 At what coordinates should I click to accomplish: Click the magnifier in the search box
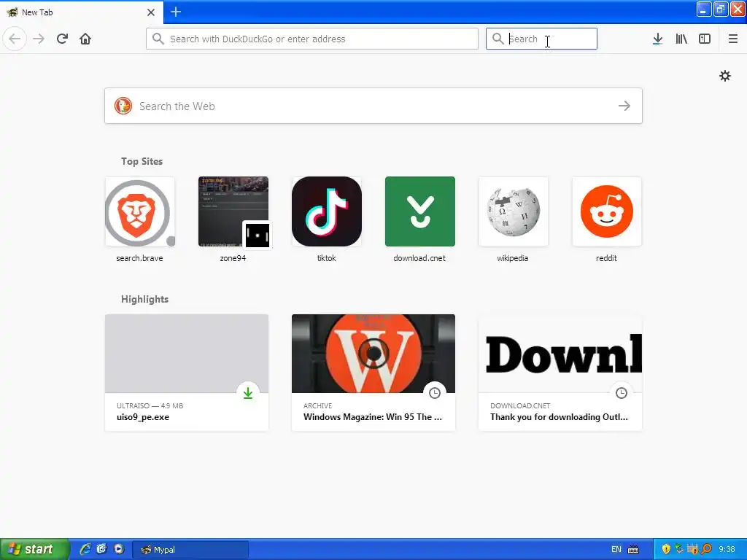(498, 39)
